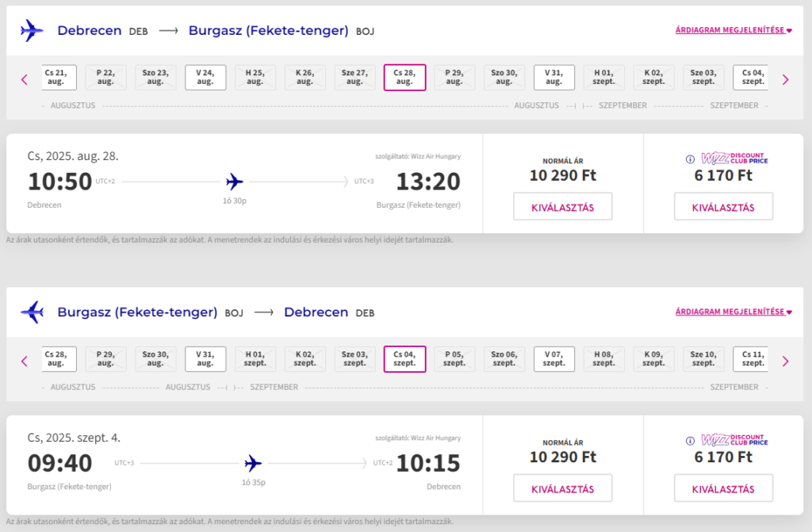The height and width of the screenshot is (532, 812).
Task: Show later outbound dates with right arrow
Action: point(785,79)
